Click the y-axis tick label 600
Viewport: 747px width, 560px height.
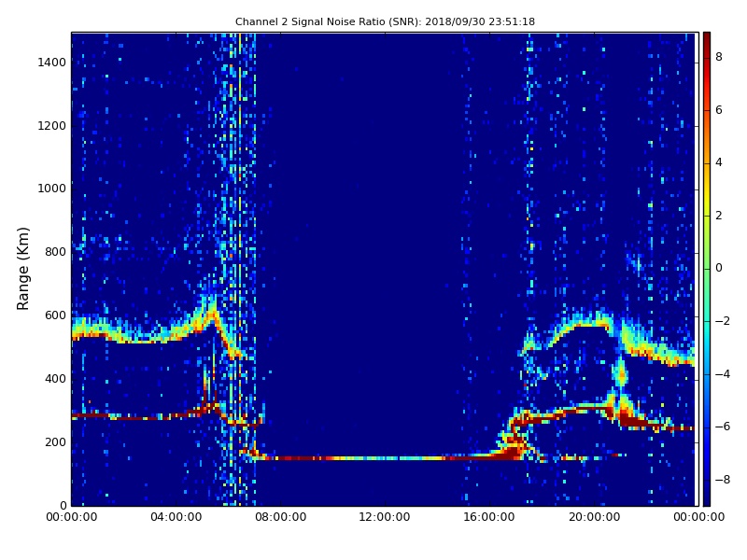[x=55, y=315]
